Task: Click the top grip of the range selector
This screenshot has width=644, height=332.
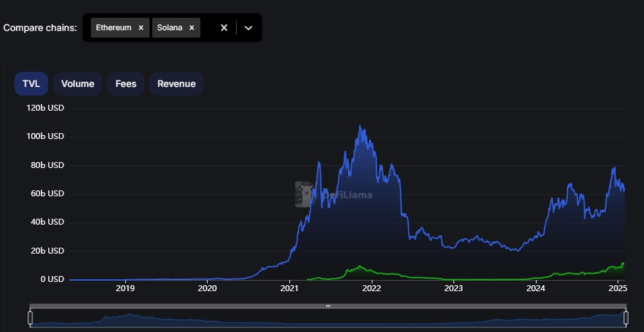Action: 328,306
